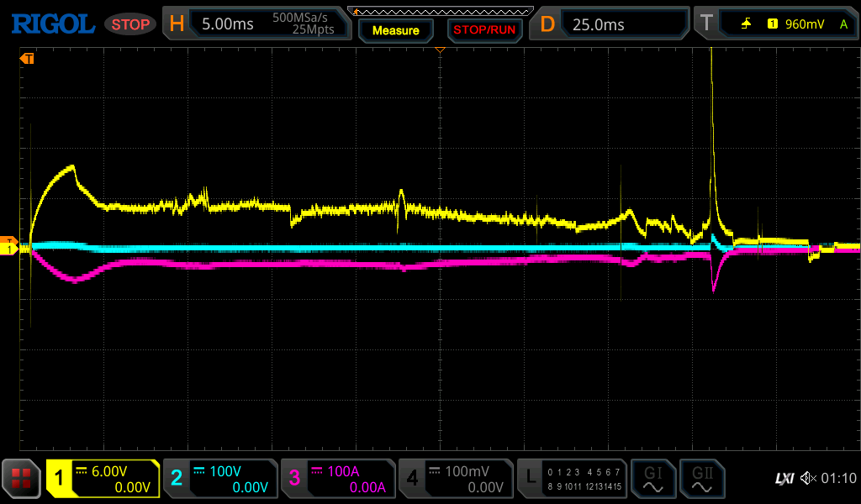
Task: Toggle channel 1 with 6.00V scale
Action: [x=103, y=479]
